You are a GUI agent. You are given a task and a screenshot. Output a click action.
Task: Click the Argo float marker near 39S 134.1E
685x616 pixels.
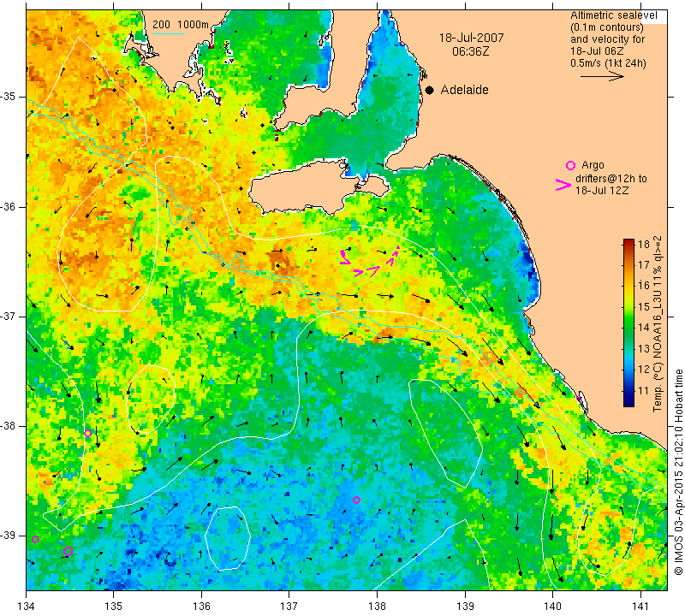click(x=35, y=540)
